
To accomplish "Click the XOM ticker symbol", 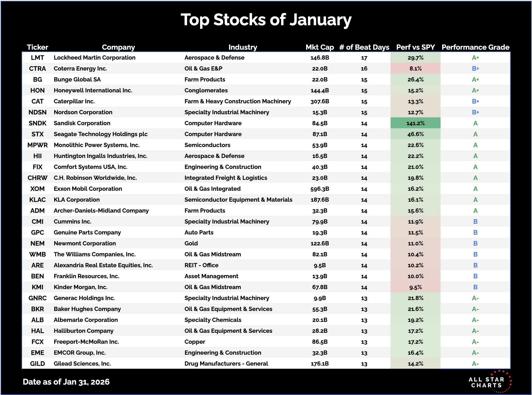I will tap(38, 189).
